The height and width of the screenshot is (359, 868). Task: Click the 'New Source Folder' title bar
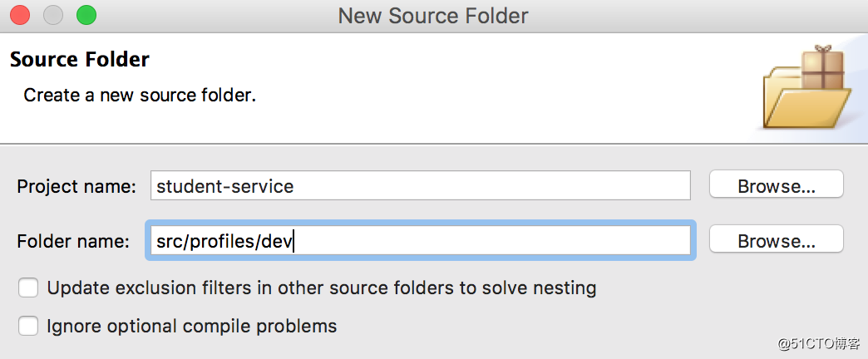[x=433, y=16]
